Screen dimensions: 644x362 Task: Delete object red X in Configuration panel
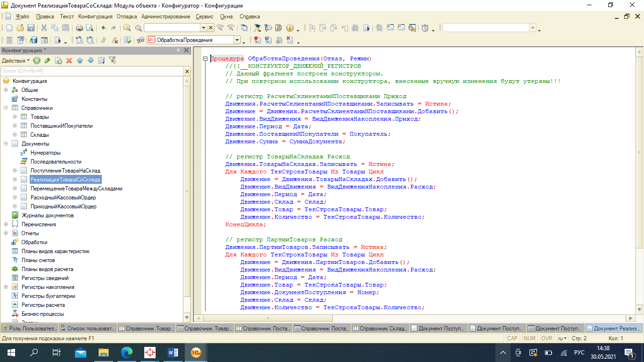tap(69, 60)
